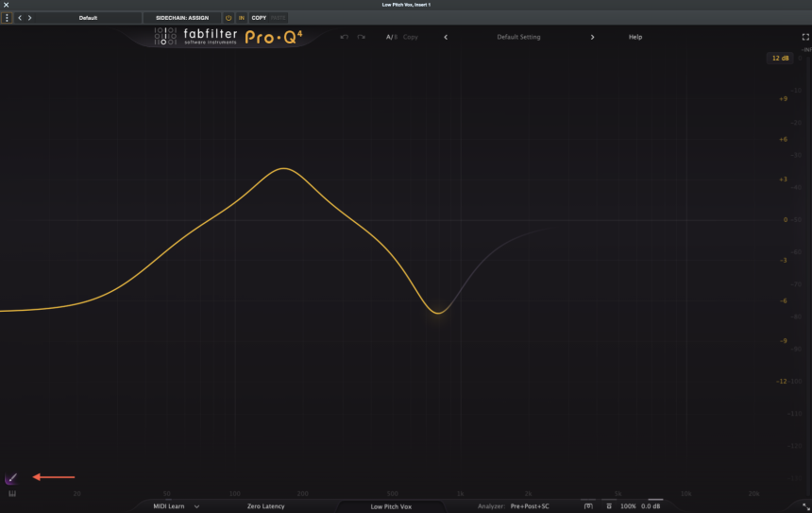The height and width of the screenshot is (513, 812).
Task: Select the EQ band dip node near 800 Hz
Action: [x=438, y=313]
